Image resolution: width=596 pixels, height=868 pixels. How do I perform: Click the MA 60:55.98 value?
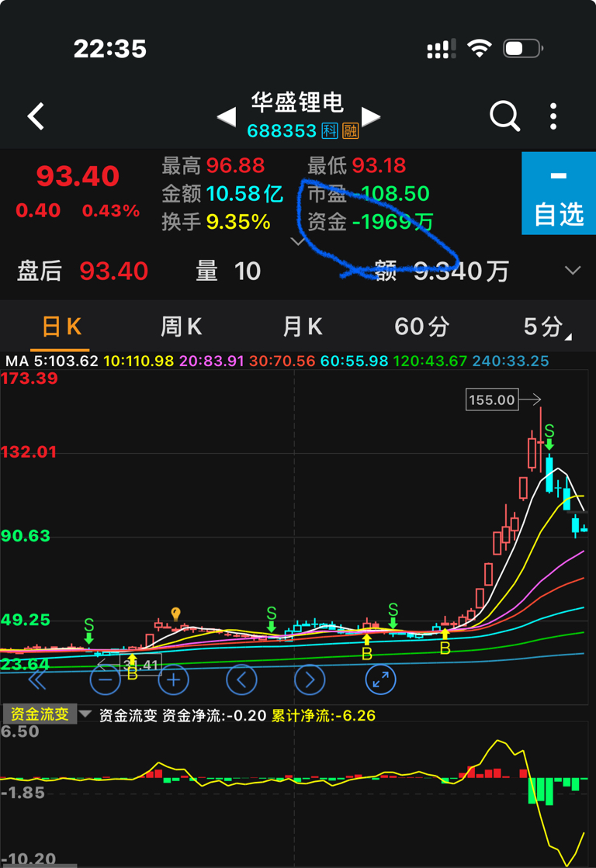354,361
